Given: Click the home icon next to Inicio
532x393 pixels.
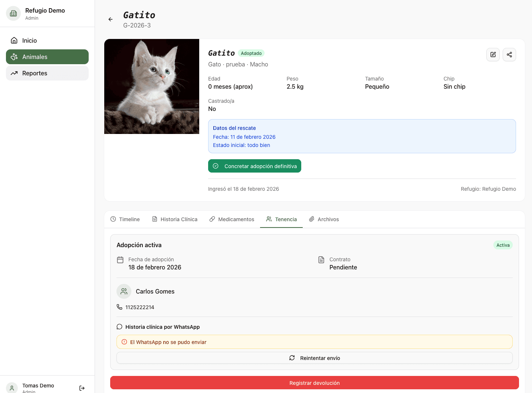Looking at the screenshot, I should tap(14, 40).
